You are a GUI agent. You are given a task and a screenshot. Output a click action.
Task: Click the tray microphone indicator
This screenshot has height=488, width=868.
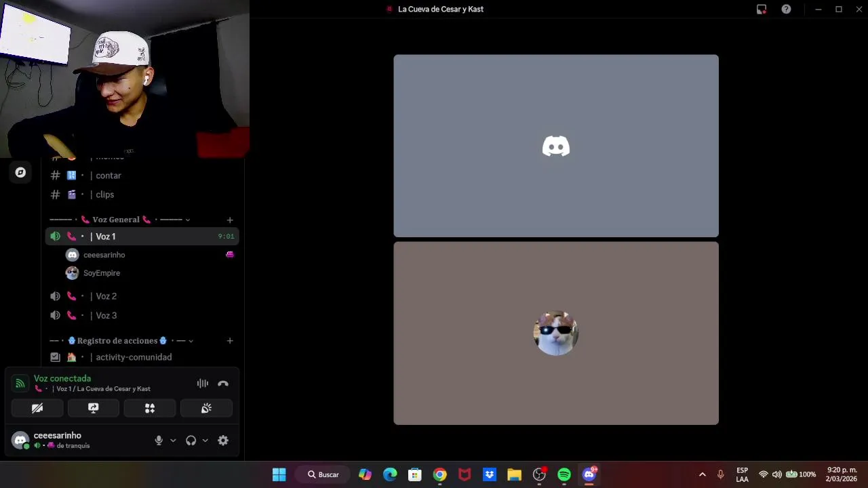coord(720,474)
